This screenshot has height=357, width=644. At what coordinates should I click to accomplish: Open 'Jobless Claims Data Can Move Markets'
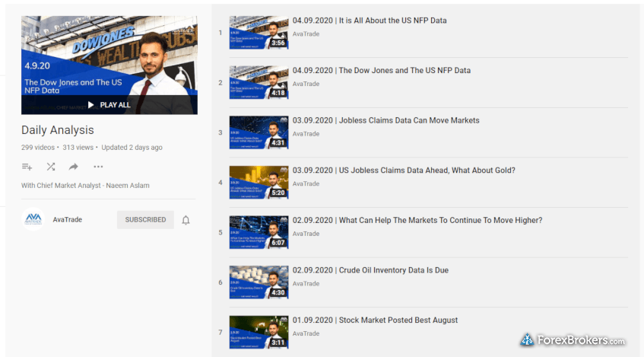385,120
